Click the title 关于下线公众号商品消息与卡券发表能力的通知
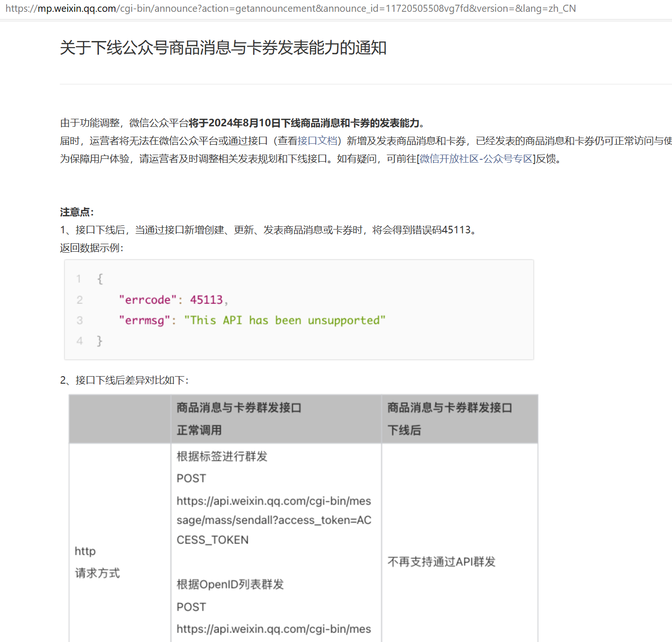The image size is (672, 642). click(223, 48)
